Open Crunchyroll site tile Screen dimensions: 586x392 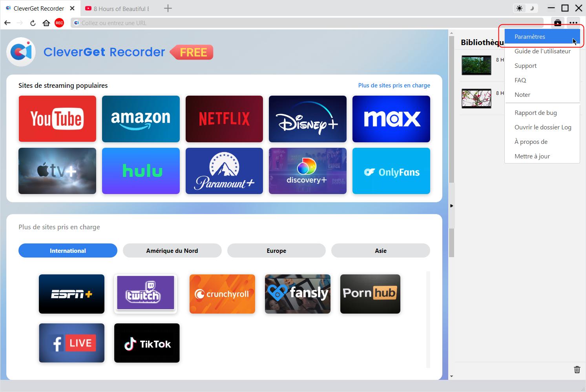point(222,294)
